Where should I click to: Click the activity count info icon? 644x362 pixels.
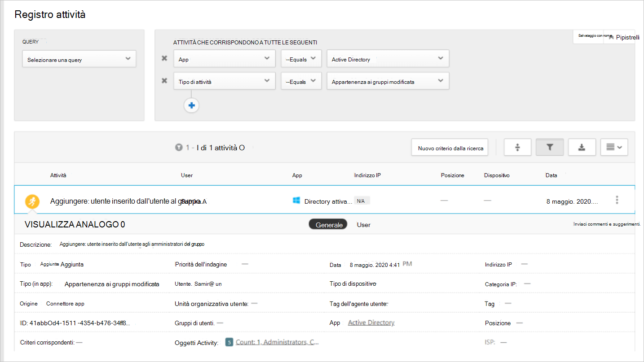click(x=179, y=147)
